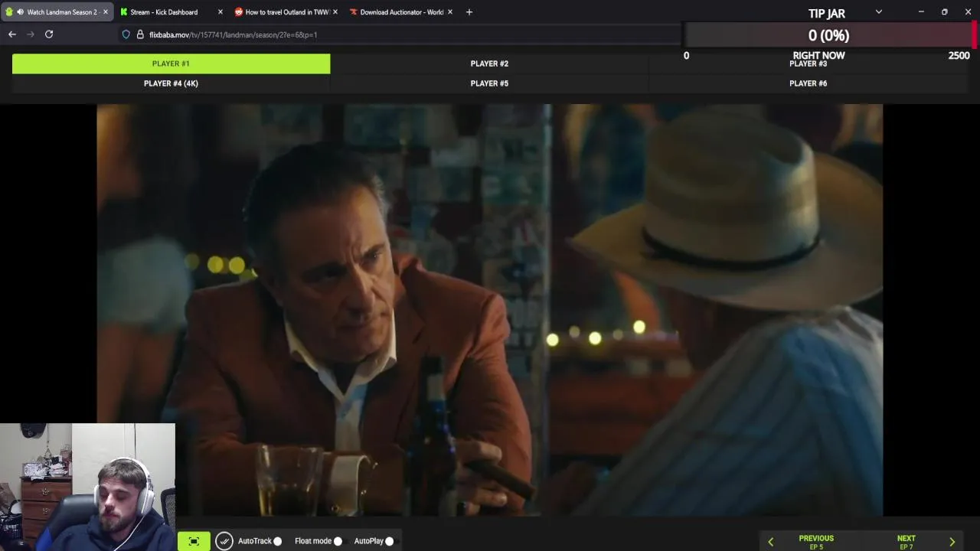Click the green fullscreen frame icon

click(x=194, y=541)
